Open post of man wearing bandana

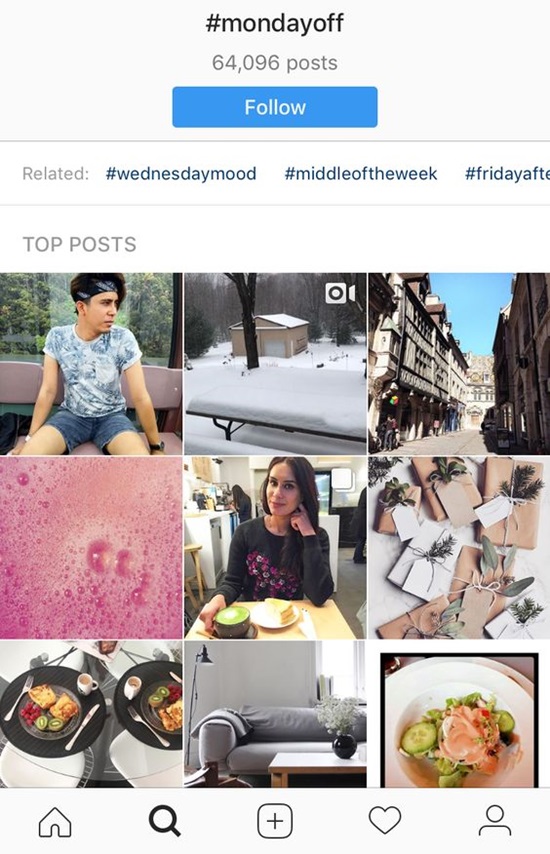click(91, 364)
